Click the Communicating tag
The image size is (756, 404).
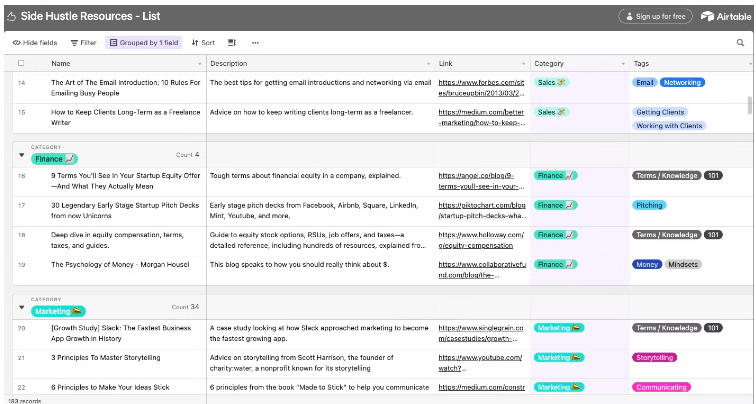(661, 387)
